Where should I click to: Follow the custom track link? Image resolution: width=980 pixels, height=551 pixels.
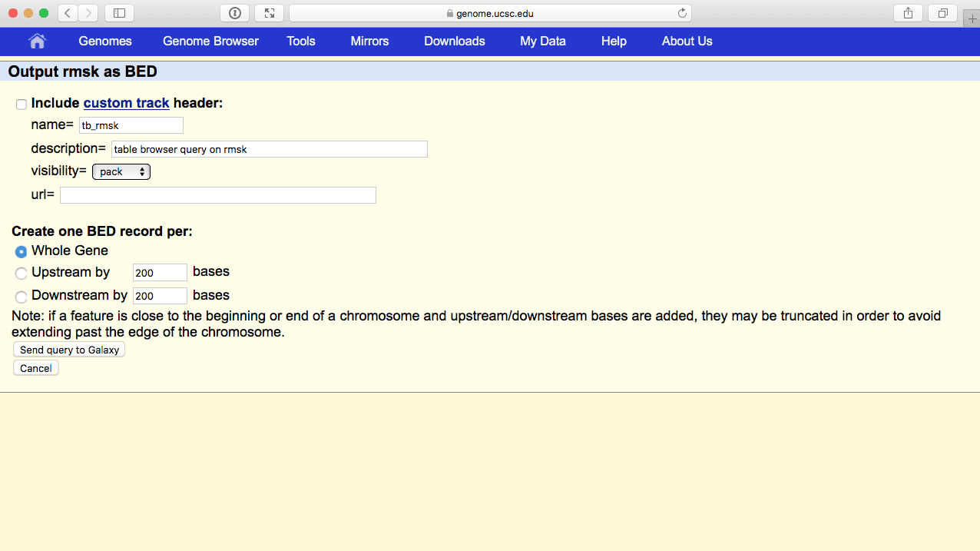click(x=126, y=103)
